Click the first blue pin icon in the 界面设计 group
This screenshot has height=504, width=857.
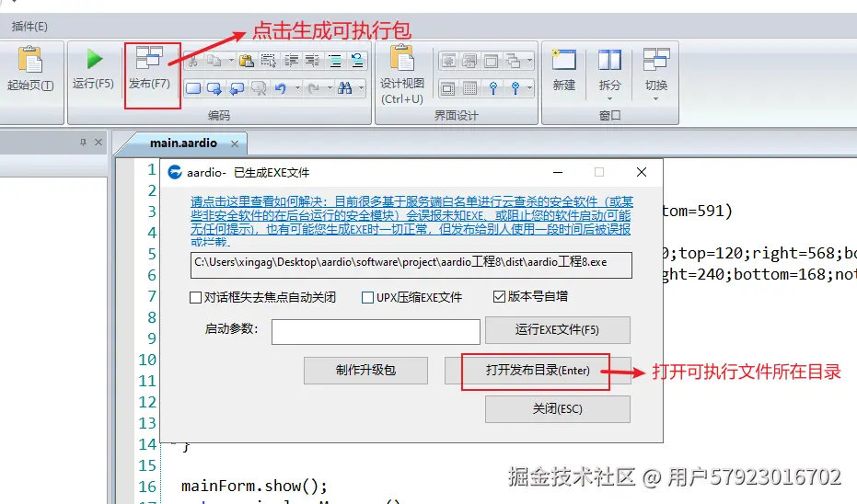click(x=493, y=88)
